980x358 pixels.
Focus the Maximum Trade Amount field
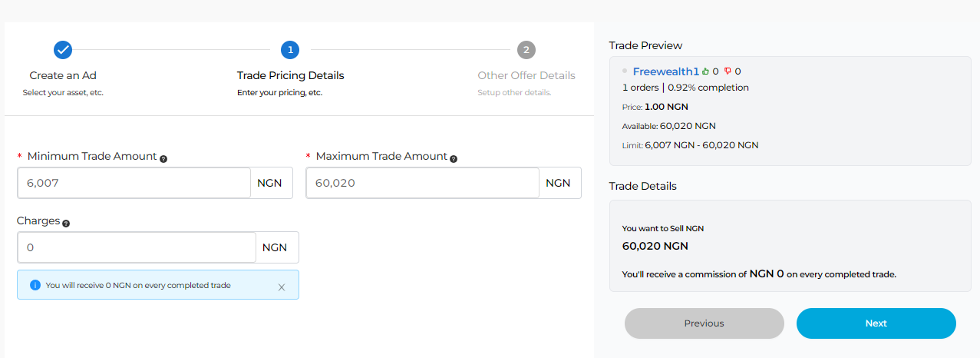point(422,183)
